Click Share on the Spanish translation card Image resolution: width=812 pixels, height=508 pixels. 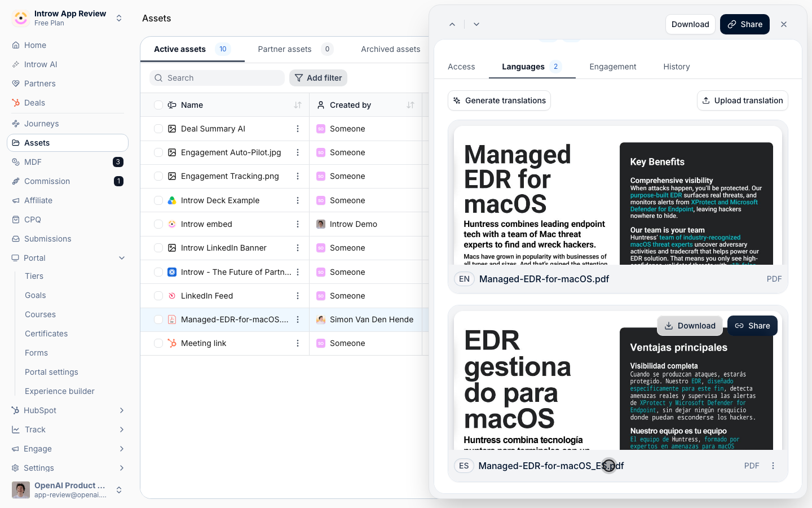752,326
